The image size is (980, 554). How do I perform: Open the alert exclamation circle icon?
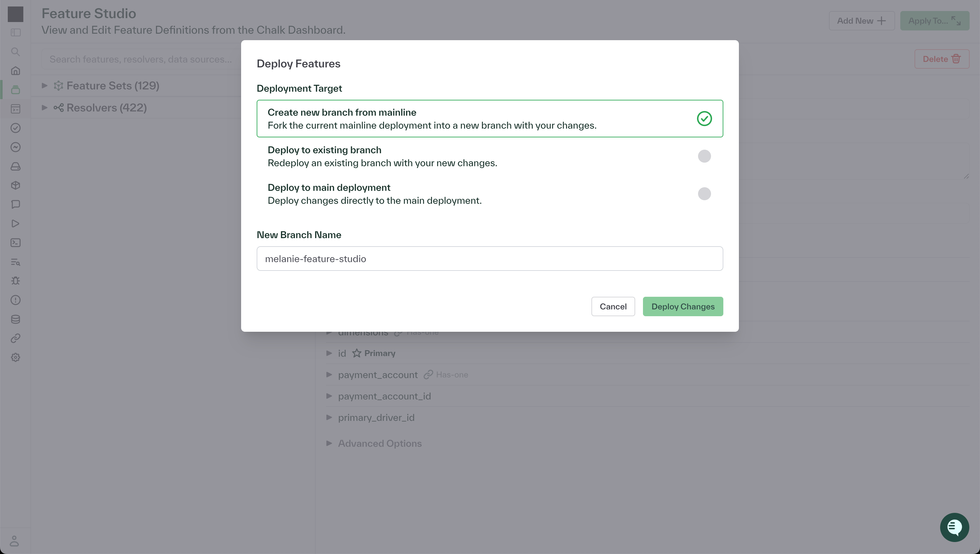16,300
